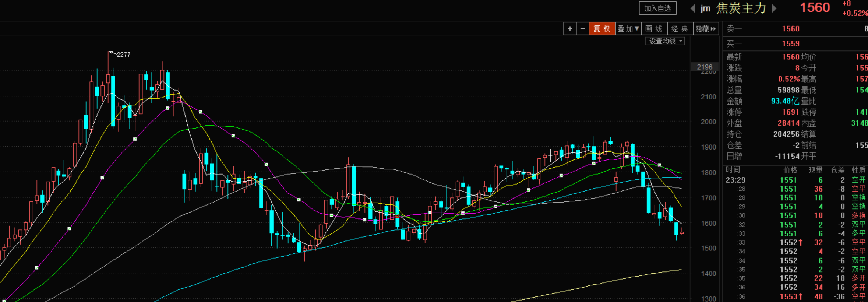Click the 时间 column header
The width and height of the screenshot is (868, 302).
[x=733, y=170]
